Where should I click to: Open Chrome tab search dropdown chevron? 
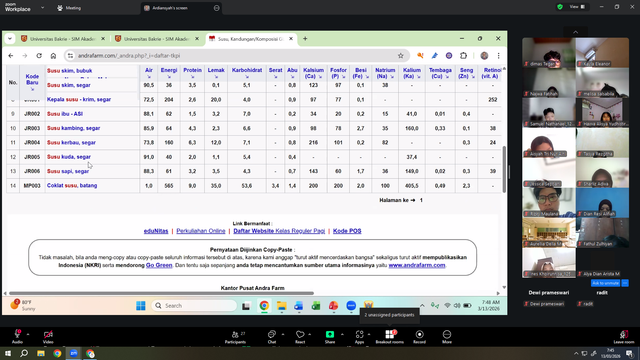(x=10, y=39)
